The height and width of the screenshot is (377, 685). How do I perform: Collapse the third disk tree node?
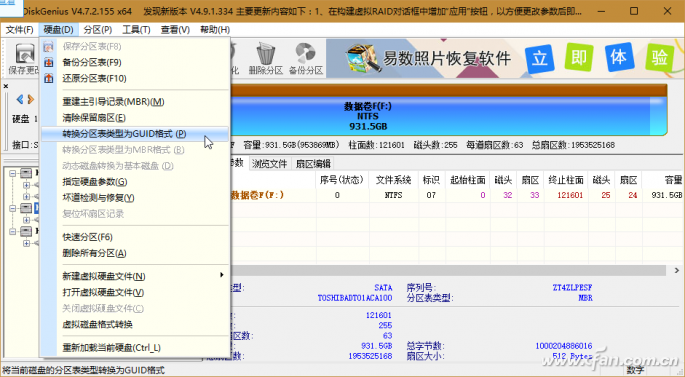(13, 232)
